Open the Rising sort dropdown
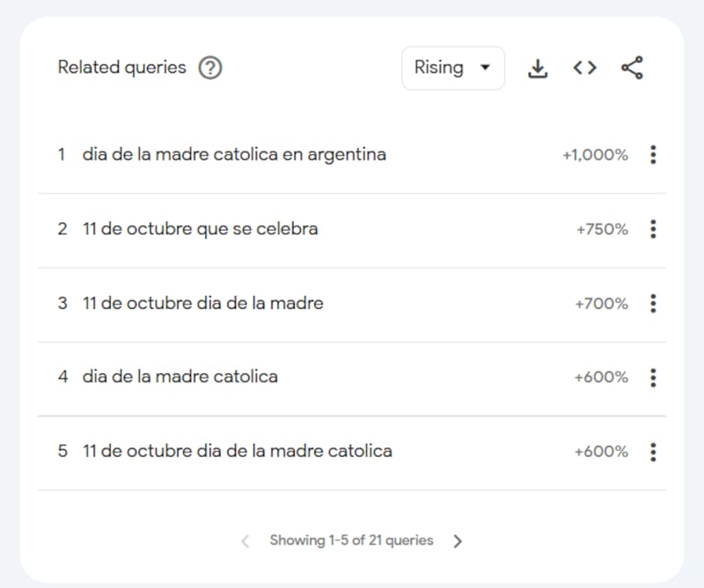 [x=452, y=68]
